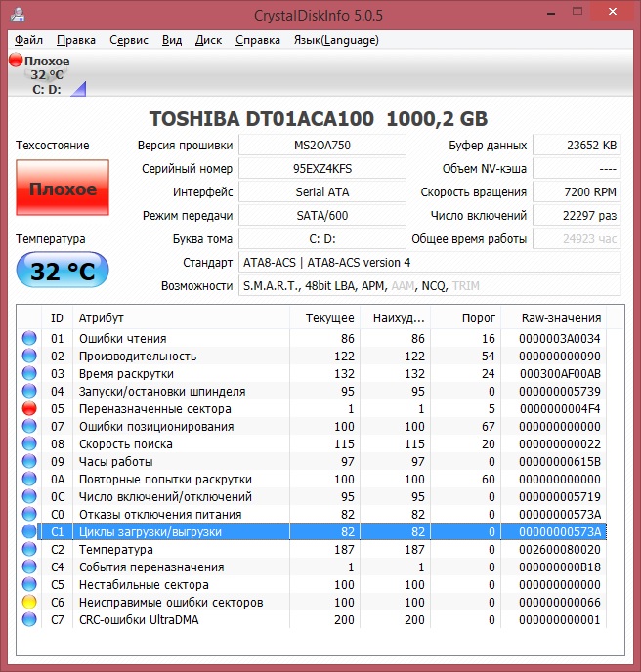The image size is (641, 672).
Task: Click the blue status icon for attribute 0A
Action: click(29, 479)
